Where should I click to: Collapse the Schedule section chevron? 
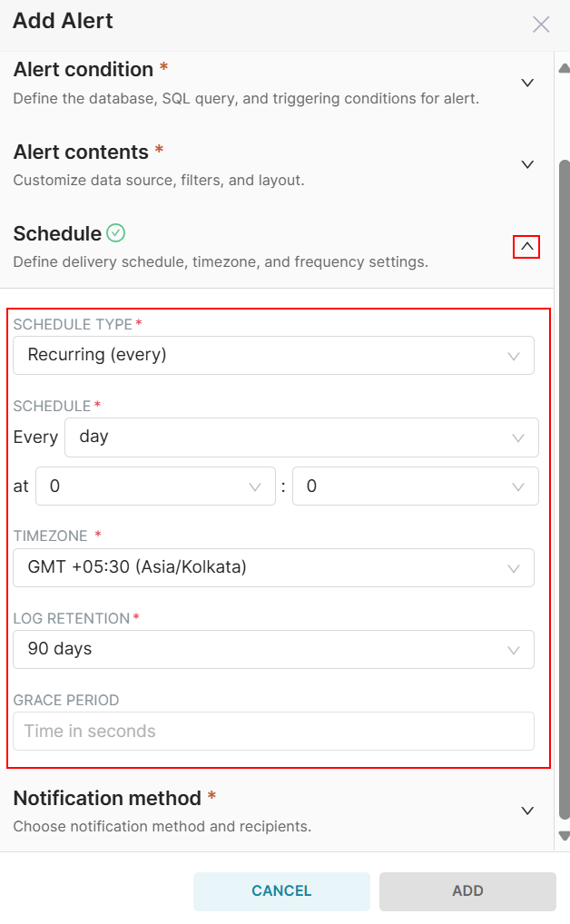coord(526,246)
